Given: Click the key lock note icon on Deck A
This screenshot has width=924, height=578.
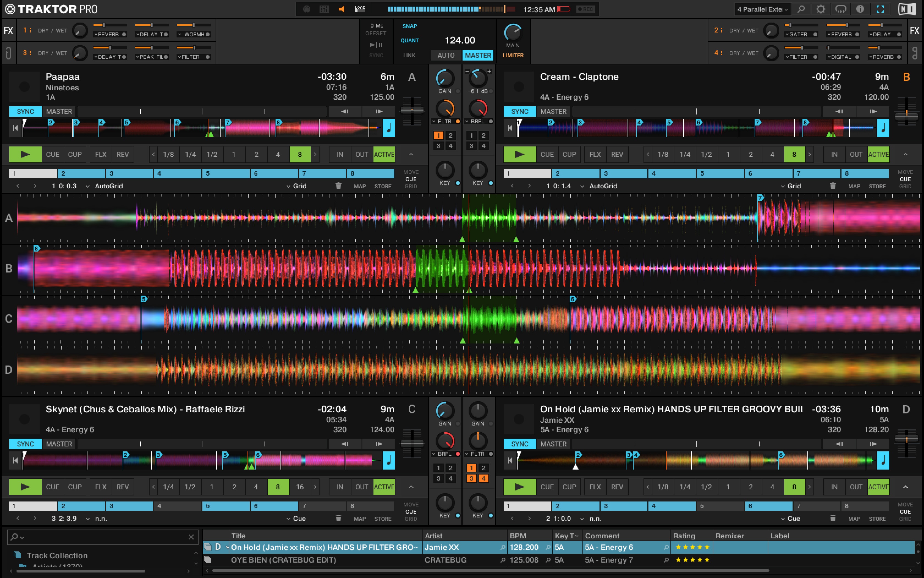Looking at the screenshot, I should coord(389,128).
